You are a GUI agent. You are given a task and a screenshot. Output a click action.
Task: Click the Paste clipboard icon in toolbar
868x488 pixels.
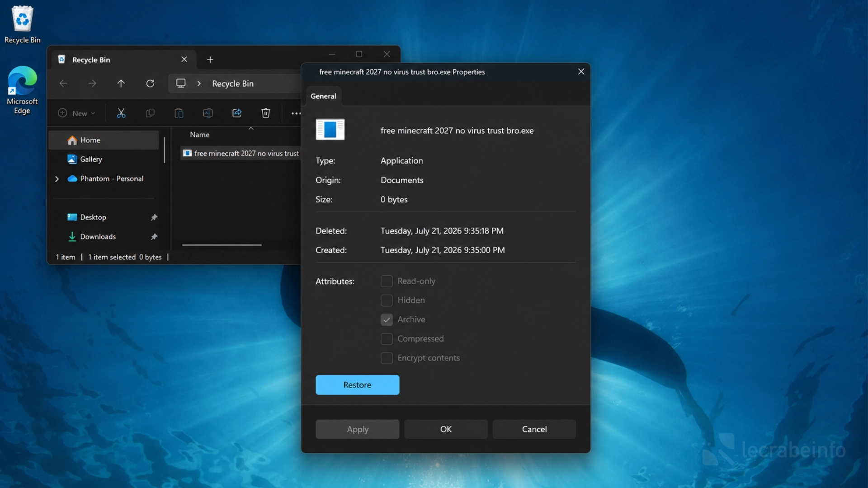[179, 113]
